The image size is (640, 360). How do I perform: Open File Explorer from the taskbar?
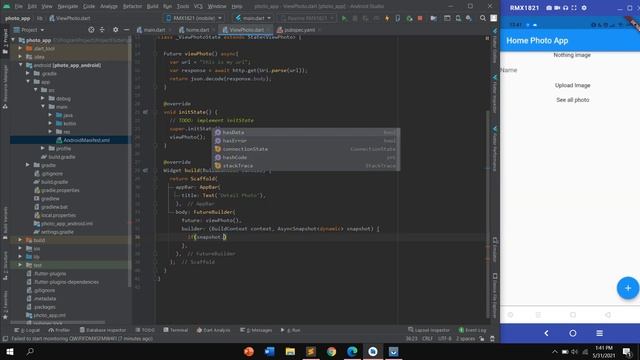(x=290, y=351)
